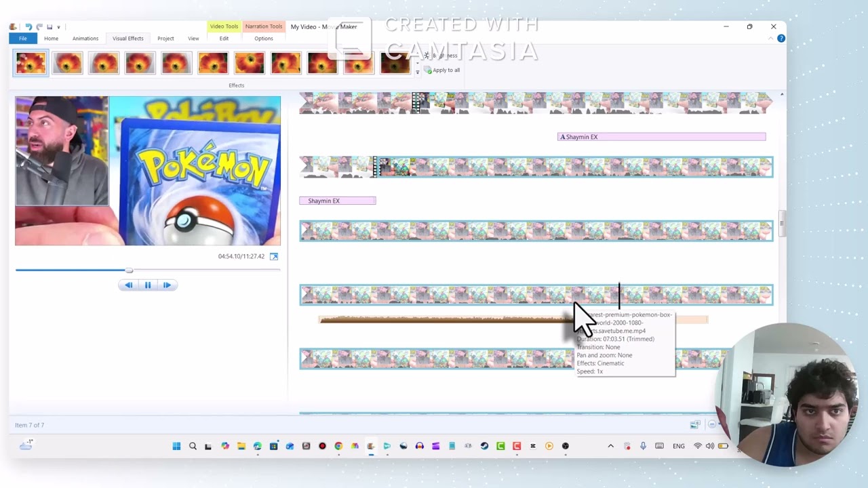Click the 04:54.10/11:27.42 time readout
This screenshot has width=868, height=488.
tap(241, 256)
